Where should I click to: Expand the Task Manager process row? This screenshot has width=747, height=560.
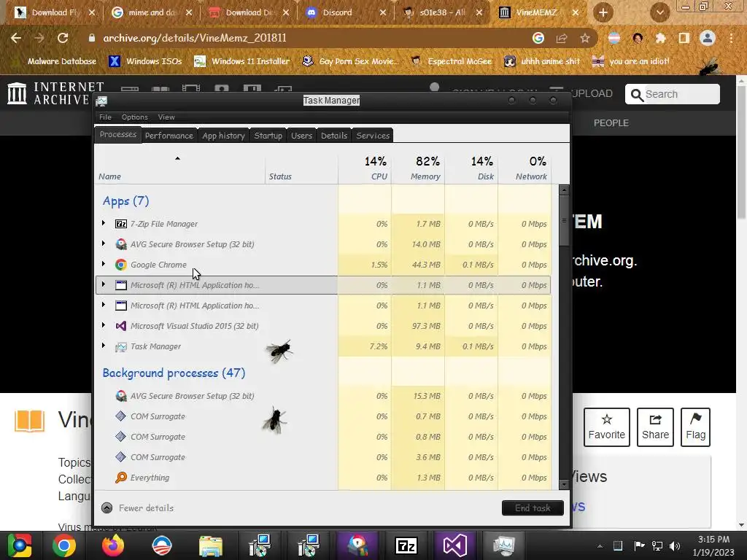(104, 346)
